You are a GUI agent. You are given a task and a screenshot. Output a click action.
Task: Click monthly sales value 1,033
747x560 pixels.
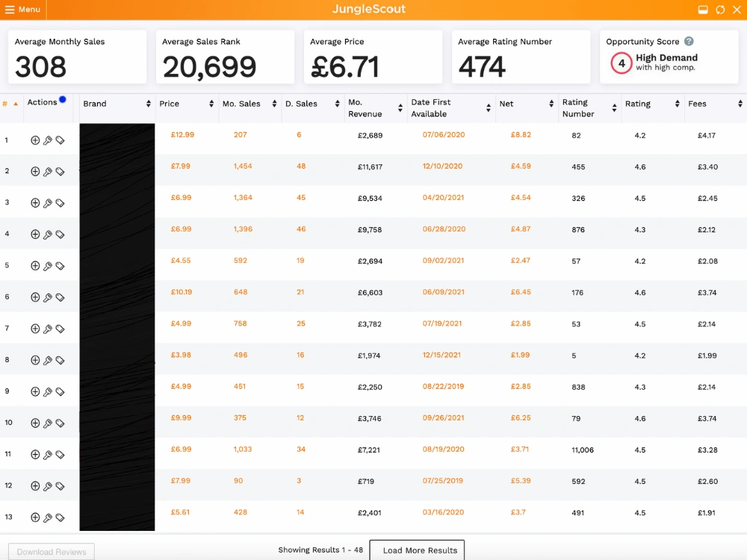243,449
